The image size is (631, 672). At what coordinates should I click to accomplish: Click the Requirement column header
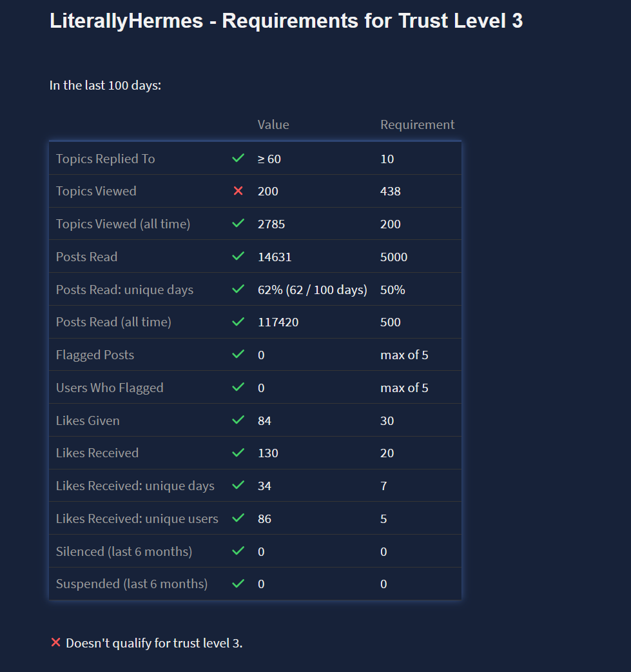click(417, 124)
